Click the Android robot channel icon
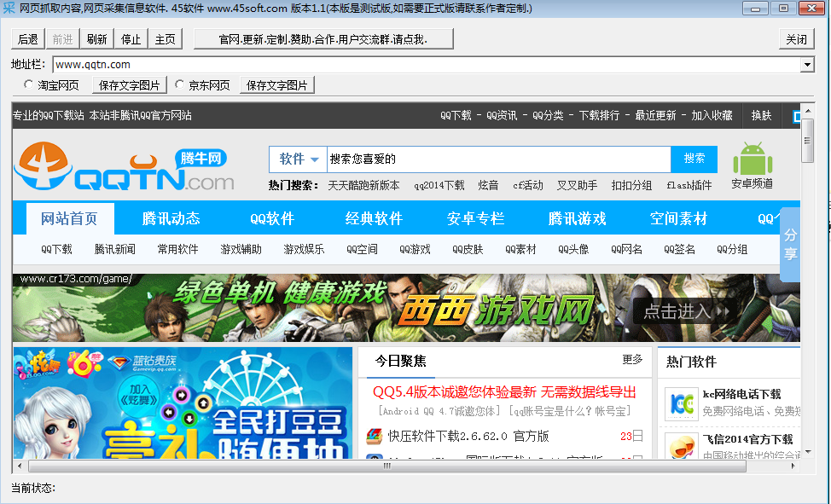 click(x=753, y=158)
